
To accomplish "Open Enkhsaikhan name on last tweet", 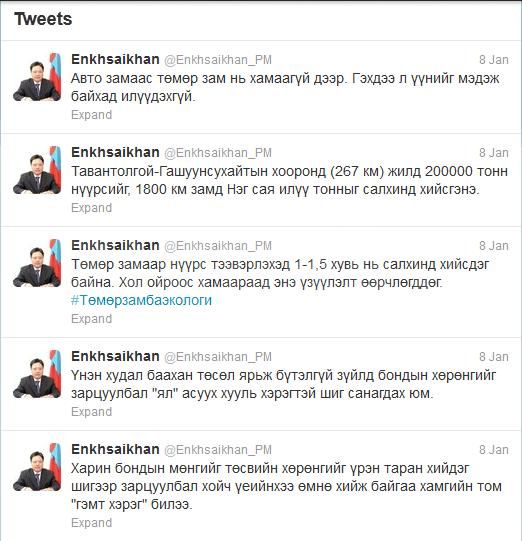I will click(x=115, y=449).
